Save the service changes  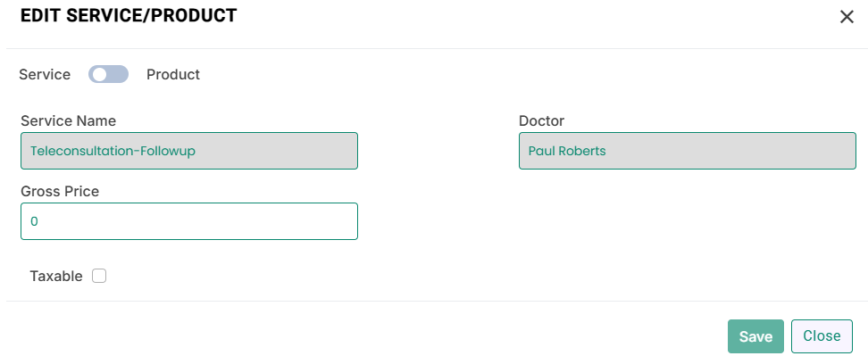pos(755,336)
